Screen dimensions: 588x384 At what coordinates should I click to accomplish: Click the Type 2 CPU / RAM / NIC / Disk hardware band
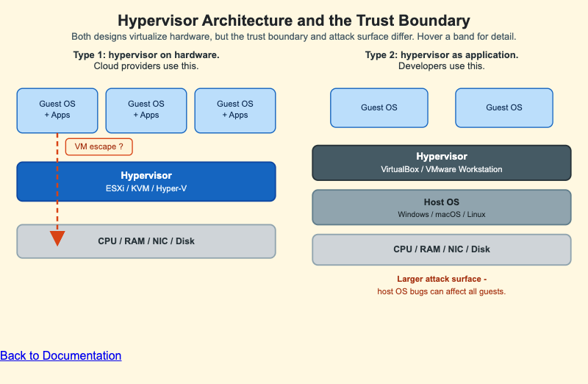point(442,249)
